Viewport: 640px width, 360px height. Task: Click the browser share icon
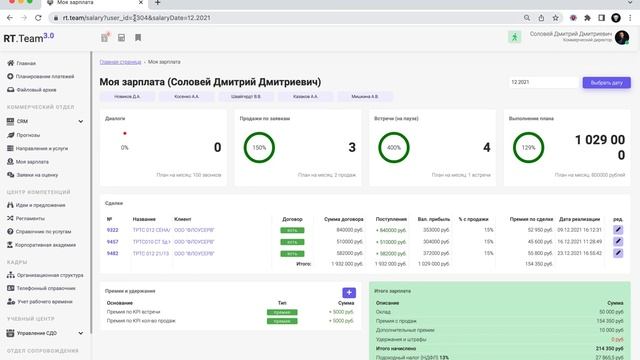[541, 18]
